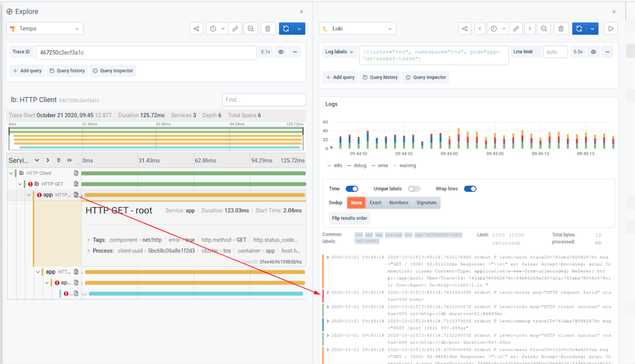Collapse the lb HTTP Client span row
Viewport: 635px width, 364px height.
click(11, 173)
